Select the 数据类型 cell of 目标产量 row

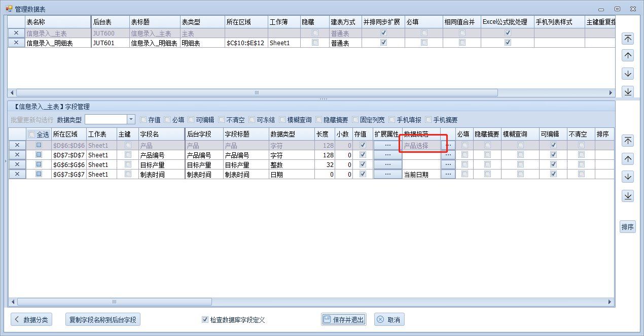[x=291, y=164]
